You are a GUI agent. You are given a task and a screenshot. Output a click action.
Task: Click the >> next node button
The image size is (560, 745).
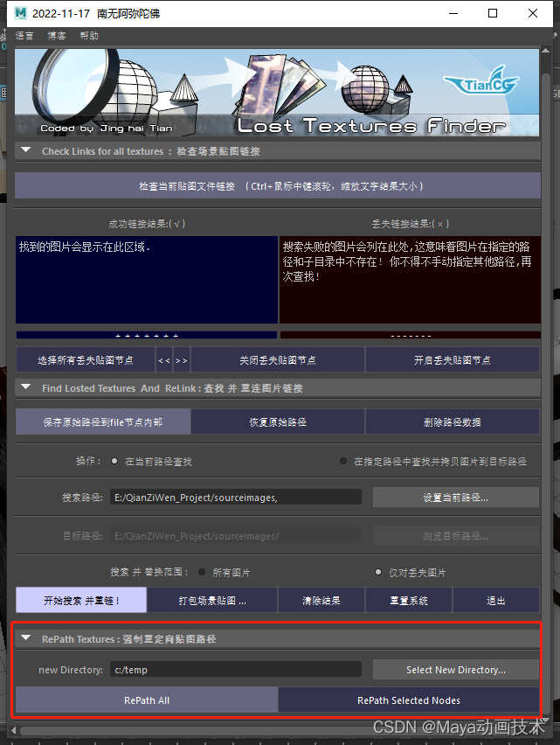(x=182, y=360)
